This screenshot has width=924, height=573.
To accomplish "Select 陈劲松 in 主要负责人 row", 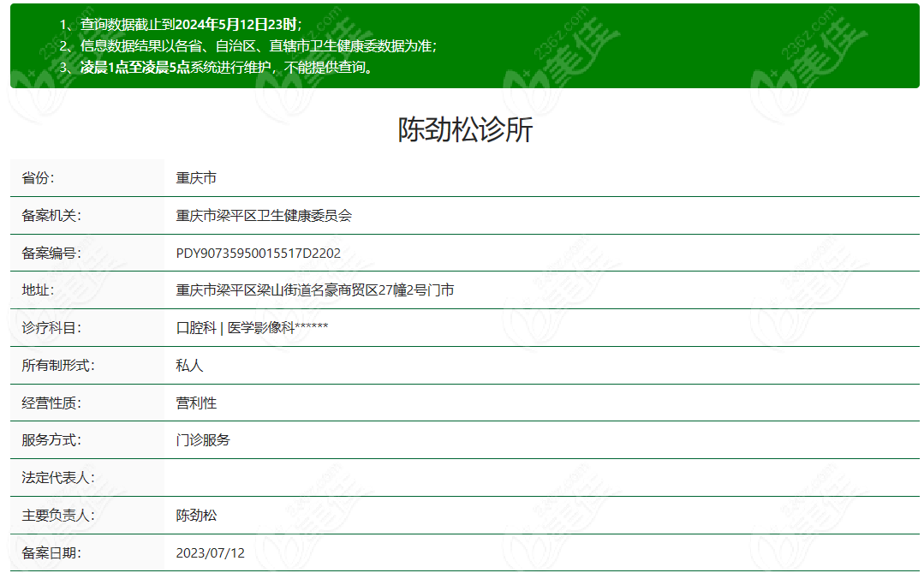I will (x=196, y=516).
